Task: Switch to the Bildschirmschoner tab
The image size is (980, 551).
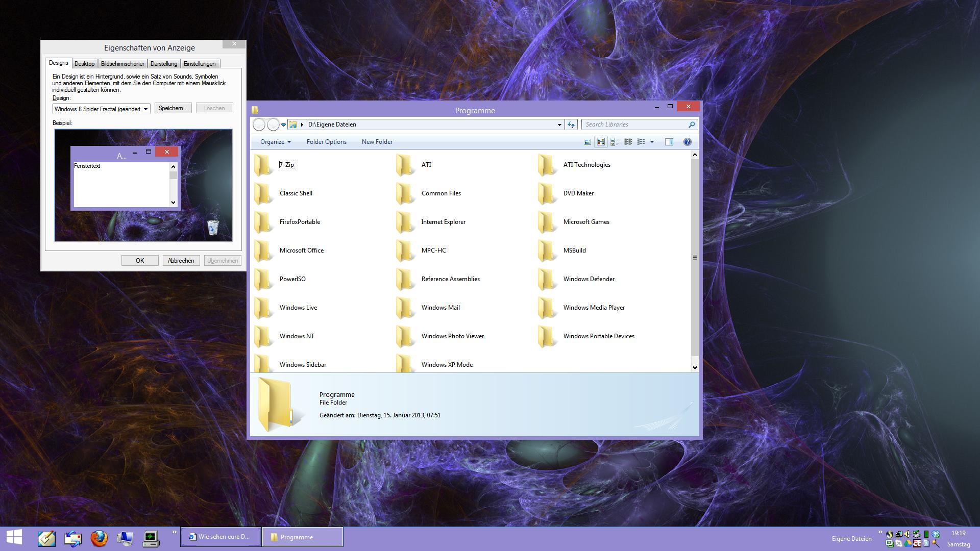Action: tap(122, 64)
